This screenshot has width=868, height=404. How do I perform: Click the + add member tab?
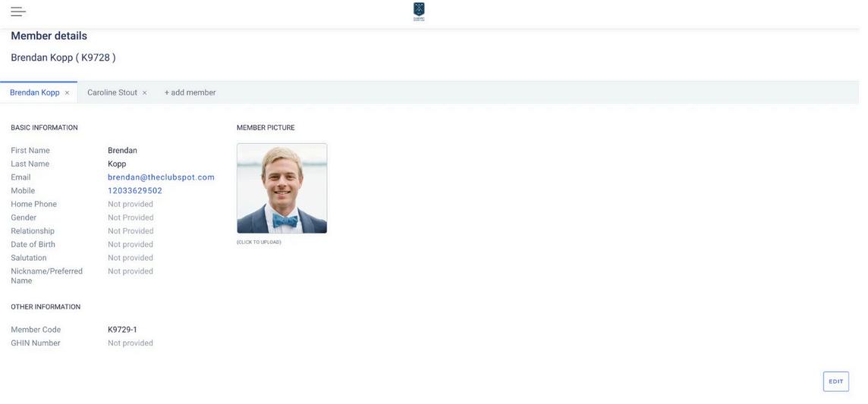(x=190, y=92)
